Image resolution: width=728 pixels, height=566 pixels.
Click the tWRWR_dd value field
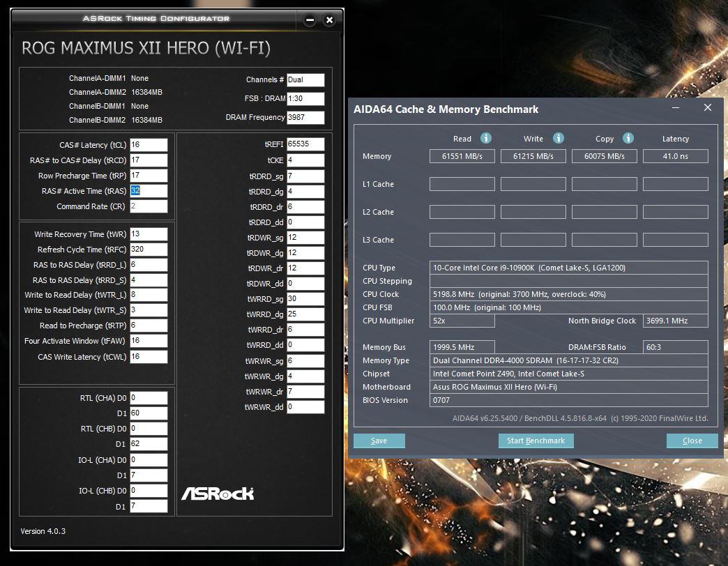coord(305,407)
